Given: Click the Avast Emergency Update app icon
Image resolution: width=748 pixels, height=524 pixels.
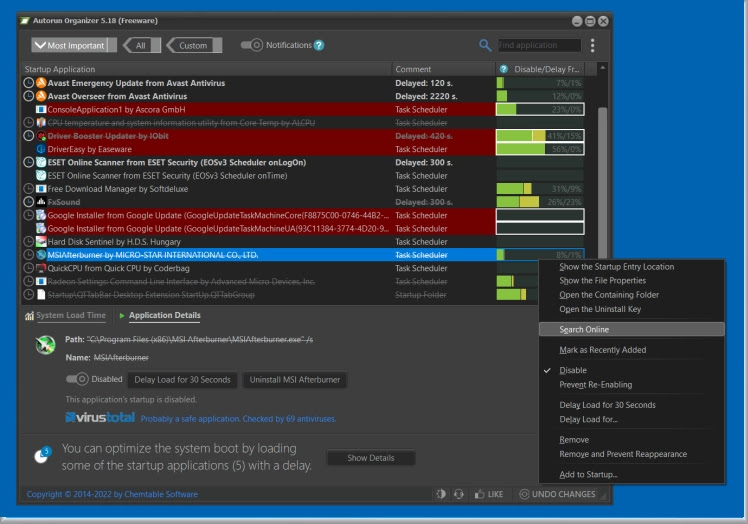Looking at the screenshot, I should 41,83.
